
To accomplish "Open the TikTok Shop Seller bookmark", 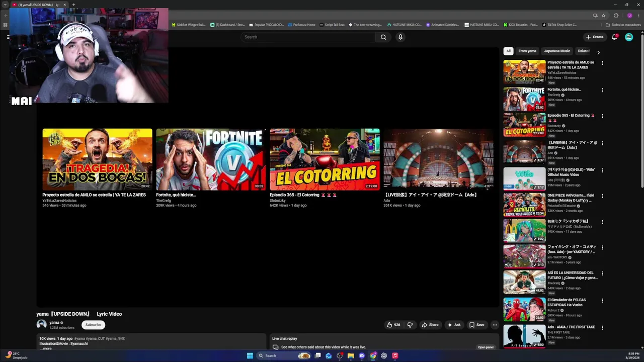I will 559,25.
